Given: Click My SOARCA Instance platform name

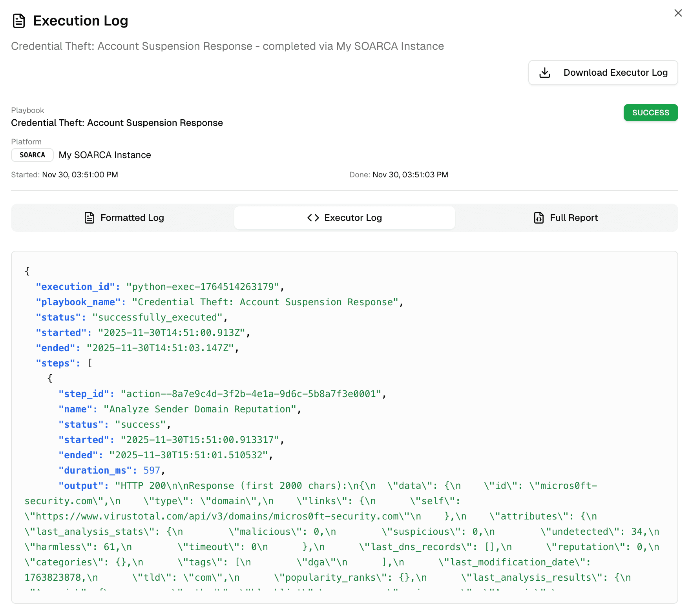Looking at the screenshot, I should [105, 155].
